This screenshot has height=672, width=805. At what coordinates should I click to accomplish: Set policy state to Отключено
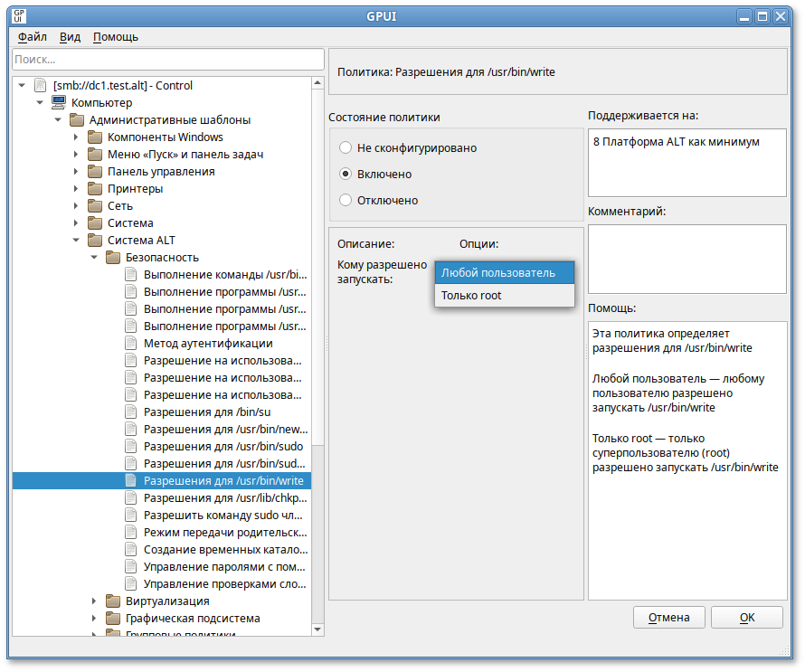coord(345,200)
